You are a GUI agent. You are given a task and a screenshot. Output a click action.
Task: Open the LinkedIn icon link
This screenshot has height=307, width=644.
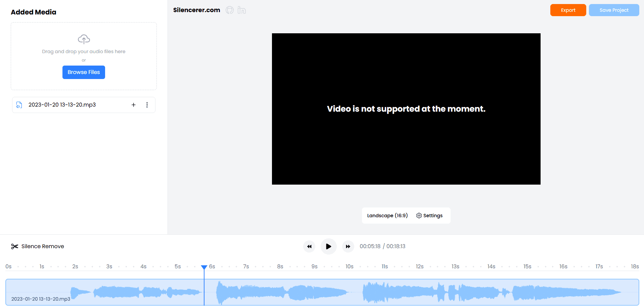point(241,10)
